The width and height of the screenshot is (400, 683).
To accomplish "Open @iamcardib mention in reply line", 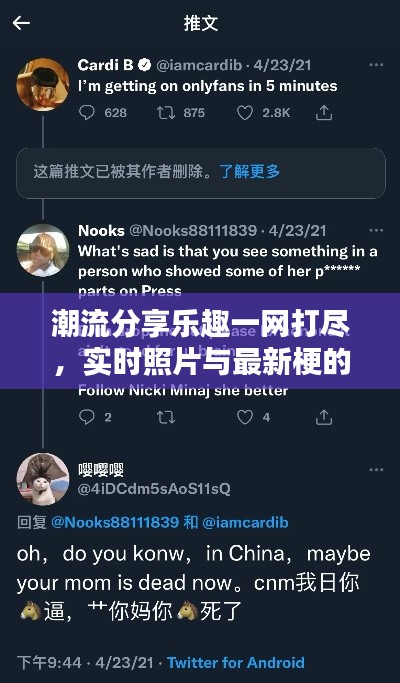I will click(x=245, y=522).
